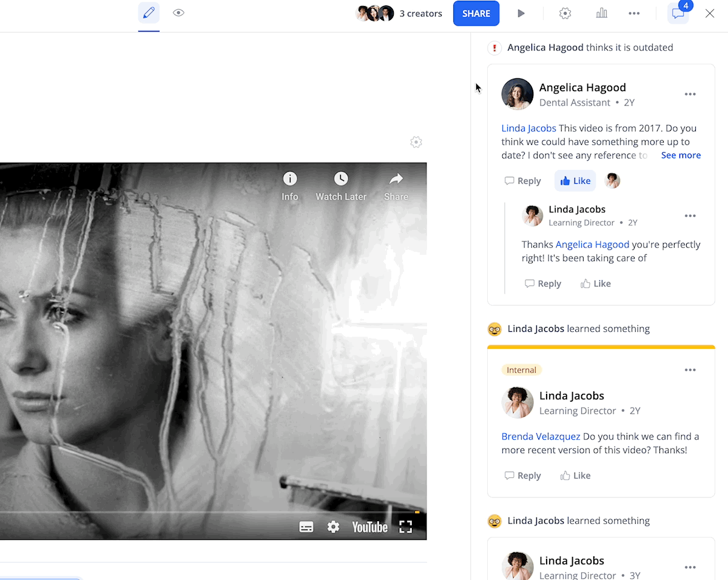Open Angelica Hagood's profile picture

[x=517, y=94]
